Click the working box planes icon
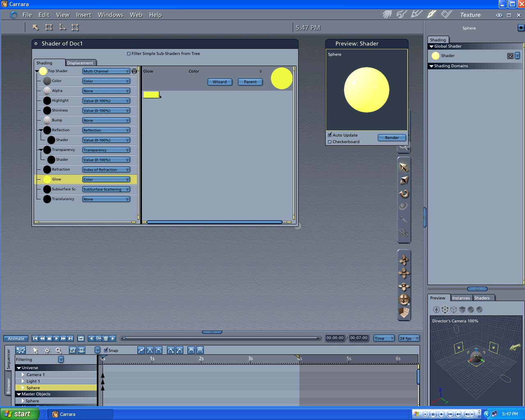The image size is (525, 420). (x=404, y=313)
